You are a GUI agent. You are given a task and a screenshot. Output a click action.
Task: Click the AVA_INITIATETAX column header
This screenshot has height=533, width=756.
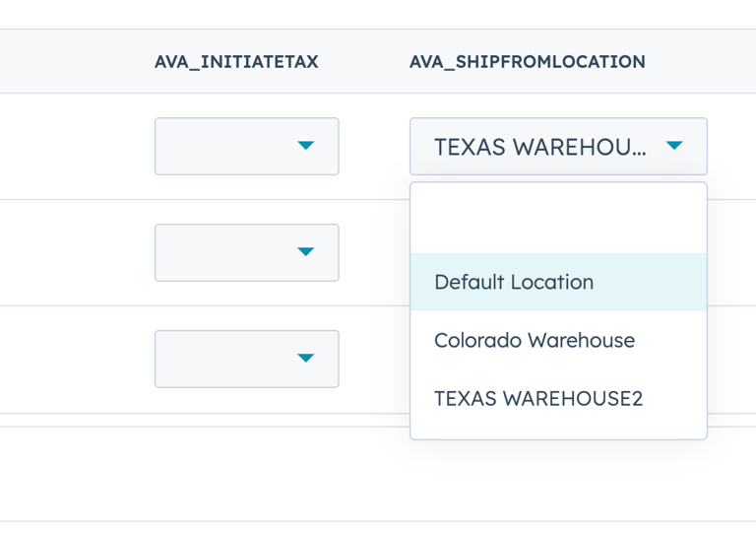pos(236,62)
